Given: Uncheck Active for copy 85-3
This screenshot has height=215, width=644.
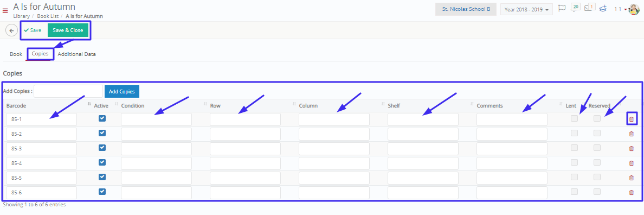Looking at the screenshot, I should coord(102,148).
